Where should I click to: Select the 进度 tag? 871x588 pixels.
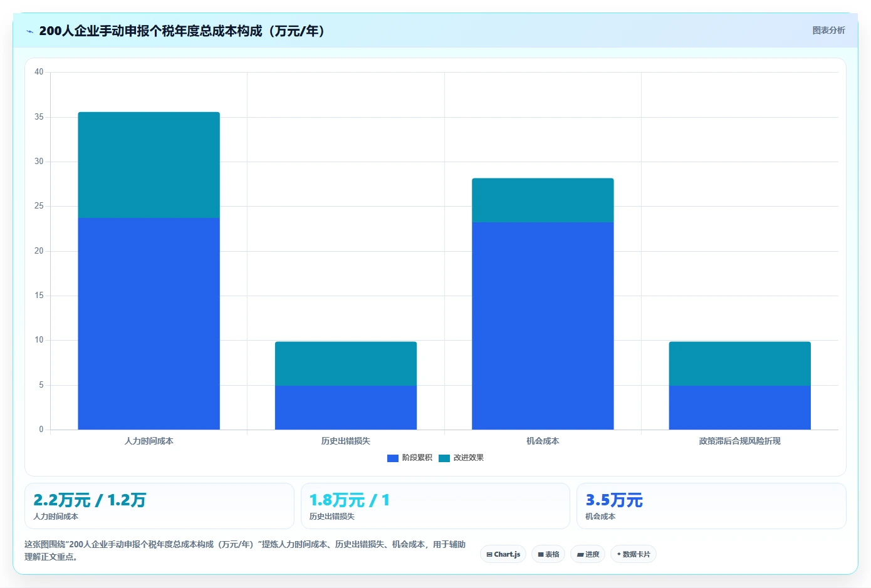pyautogui.click(x=588, y=554)
